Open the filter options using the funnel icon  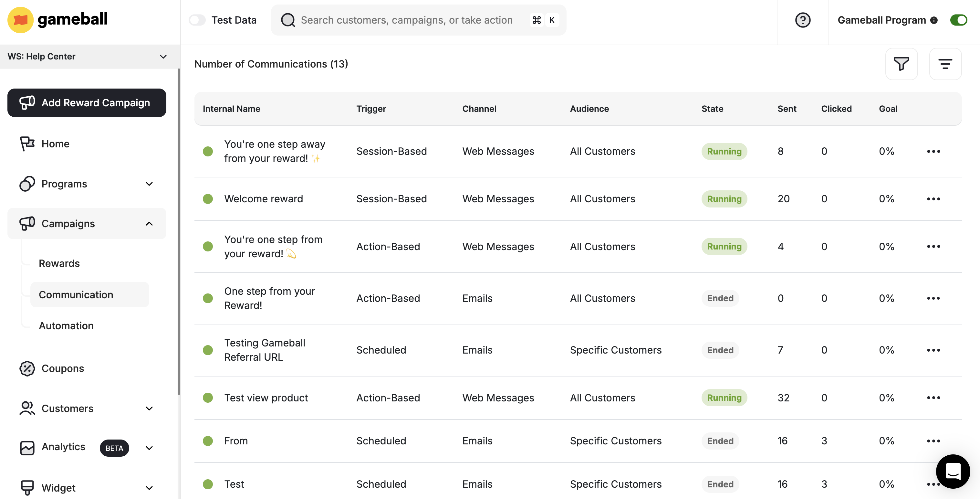click(x=902, y=64)
